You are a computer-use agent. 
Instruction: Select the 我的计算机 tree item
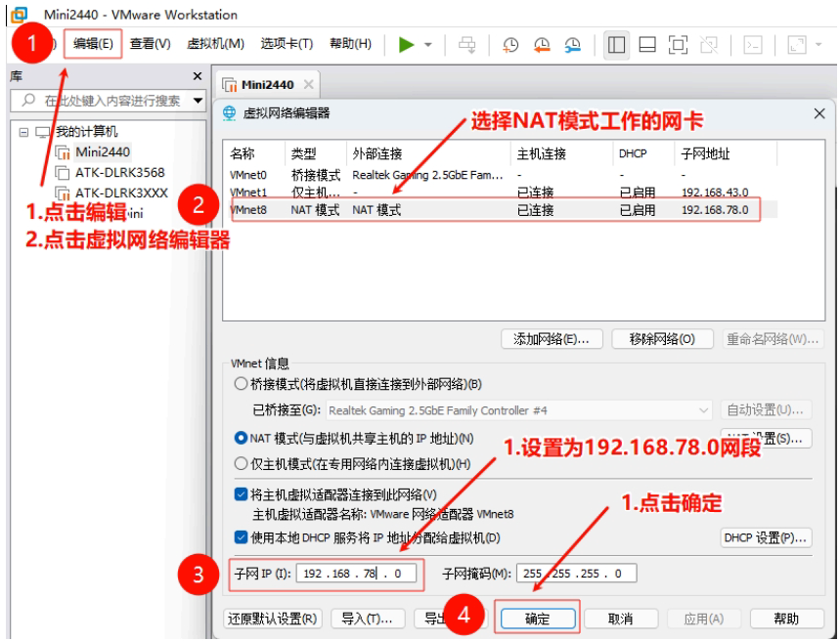[x=86, y=132]
